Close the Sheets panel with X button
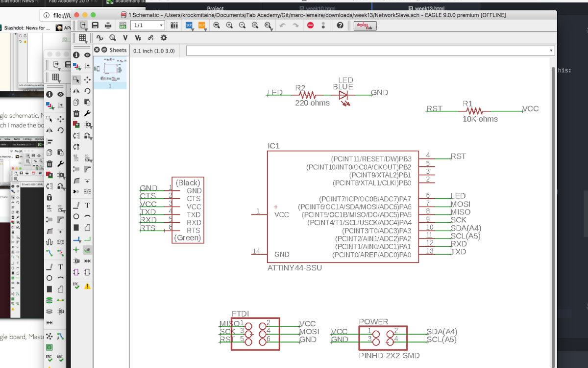 (x=97, y=50)
